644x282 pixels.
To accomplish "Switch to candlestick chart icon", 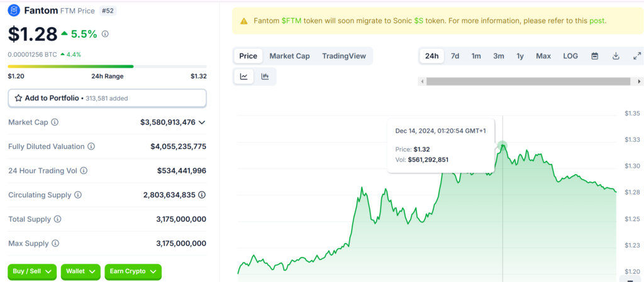I will point(265,77).
